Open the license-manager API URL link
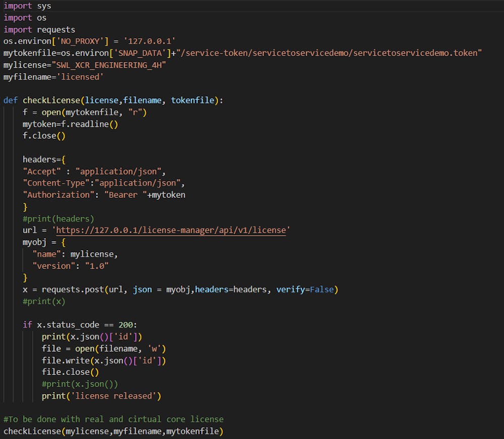Viewport: 504px width, 439px height. click(171, 231)
